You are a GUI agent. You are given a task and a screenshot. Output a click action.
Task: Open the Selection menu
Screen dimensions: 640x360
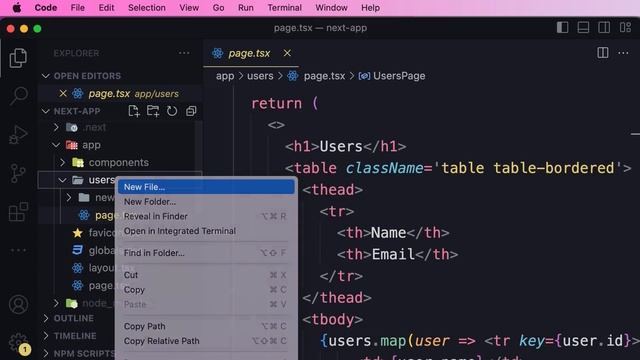[147, 8]
